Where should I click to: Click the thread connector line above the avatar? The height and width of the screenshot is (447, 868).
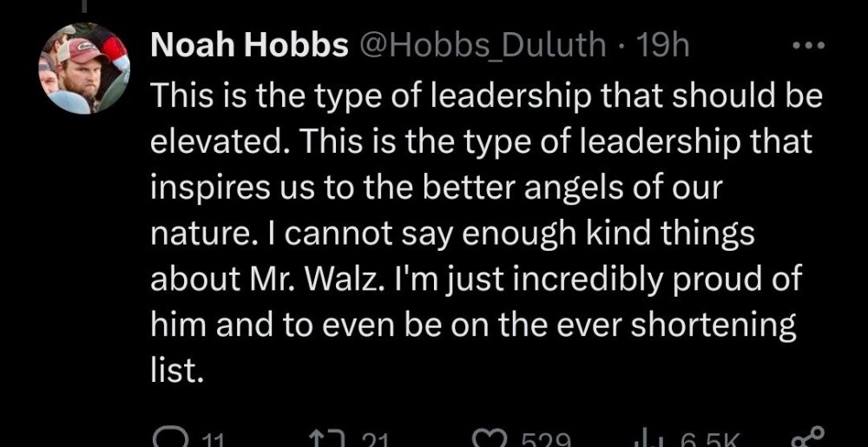point(83,5)
